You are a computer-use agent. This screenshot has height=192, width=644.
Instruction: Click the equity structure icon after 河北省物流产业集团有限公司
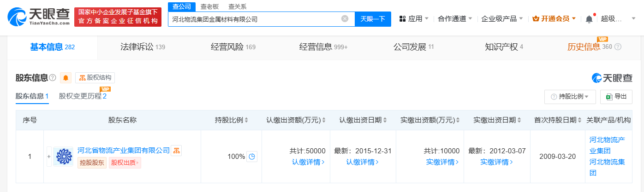coord(176,150)
